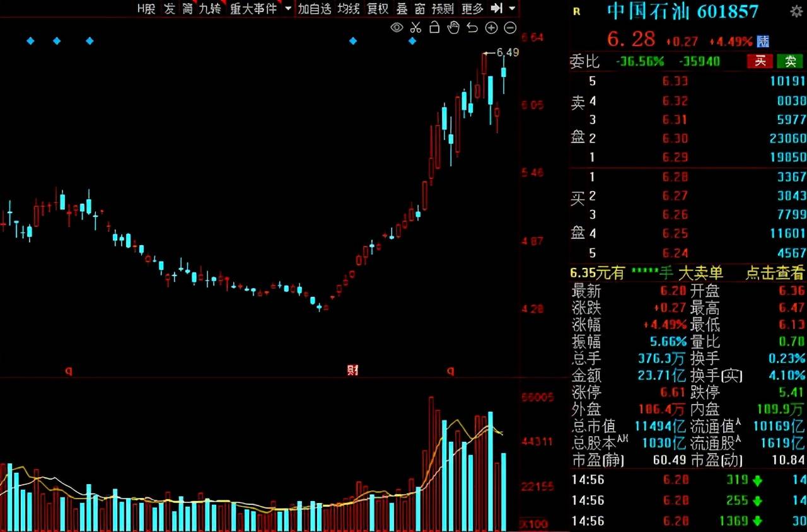
Task: Click the 跌停 value 5.41
Action: [x=792, y=393]
